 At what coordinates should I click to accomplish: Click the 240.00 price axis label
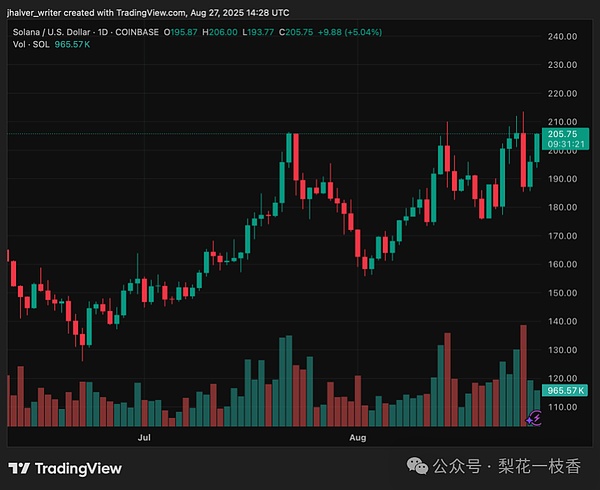click(562, 36)
